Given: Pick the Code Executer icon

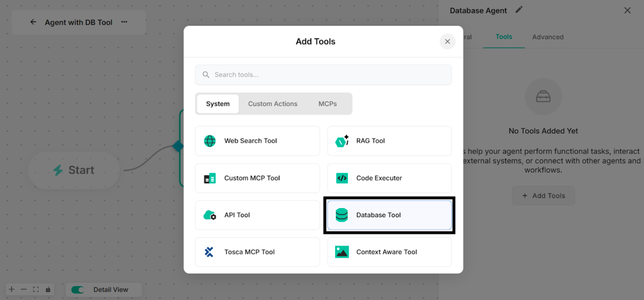Looking at the screenshot, I should click(342, 178).
